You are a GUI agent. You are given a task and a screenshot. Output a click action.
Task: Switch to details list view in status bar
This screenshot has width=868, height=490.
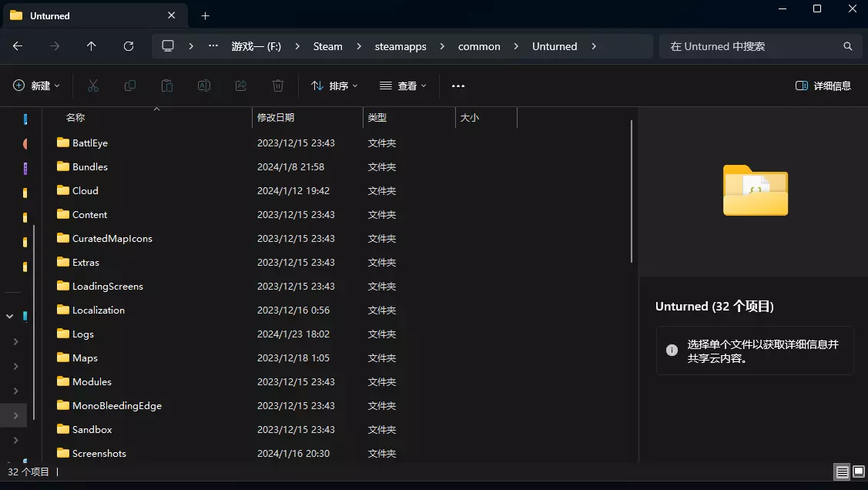(x=842, y=472)
